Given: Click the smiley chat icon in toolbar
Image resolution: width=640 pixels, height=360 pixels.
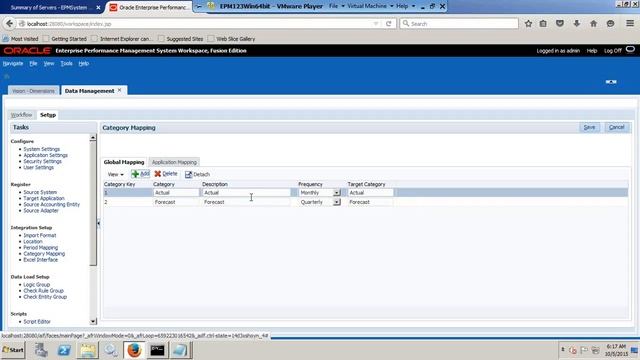Looking at the screenshot, I should [610, 24].
